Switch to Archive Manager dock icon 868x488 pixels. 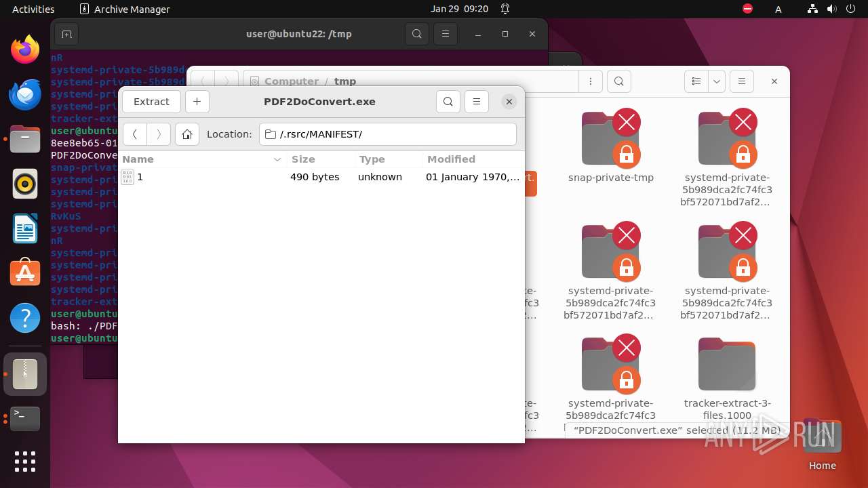(25, 374)
